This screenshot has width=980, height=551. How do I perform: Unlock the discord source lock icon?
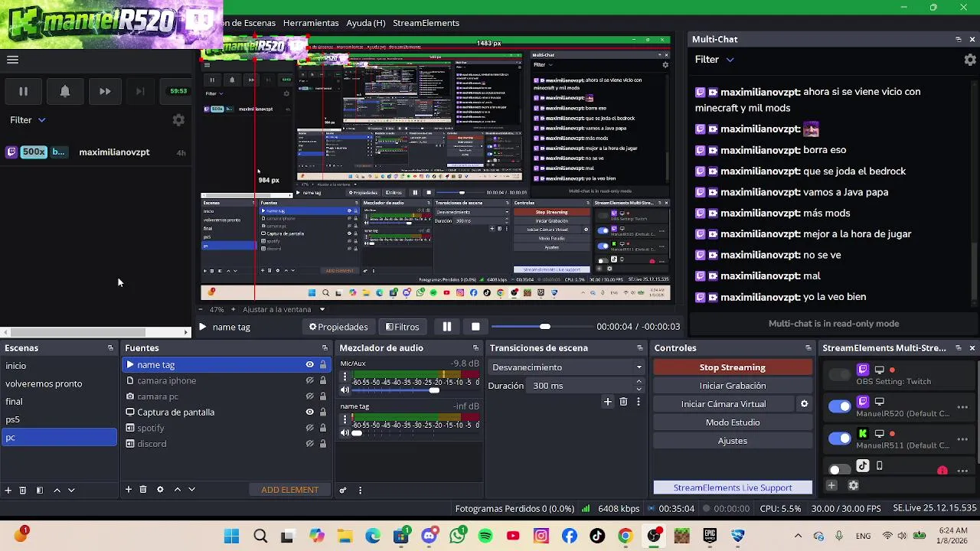pyautogui.click(x=323, y=444)
